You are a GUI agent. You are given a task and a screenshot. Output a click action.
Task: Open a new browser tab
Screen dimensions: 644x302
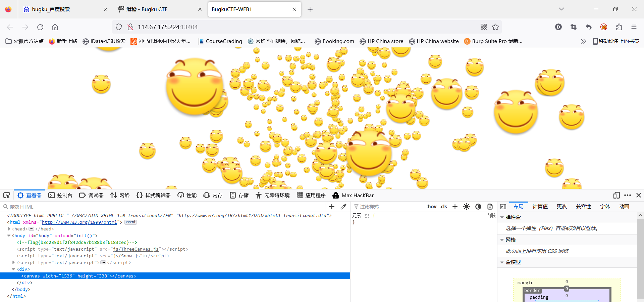point(310,9)
